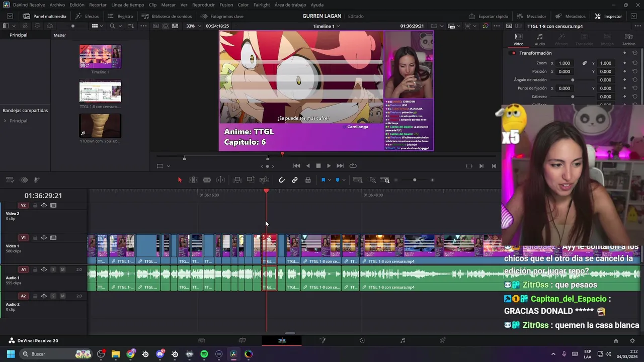Open the Mezclador panel

pyautogui.click(x=532, y=16)
